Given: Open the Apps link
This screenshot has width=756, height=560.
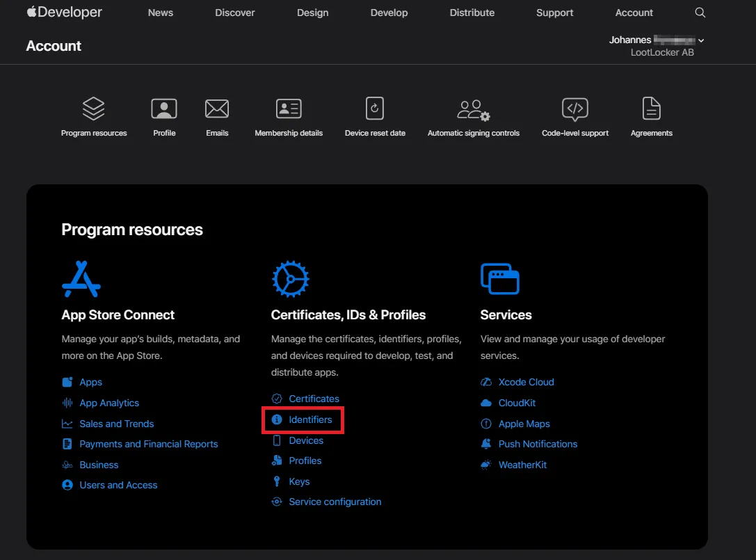Looking at the screenshot, I should click(x=90, y=382).
